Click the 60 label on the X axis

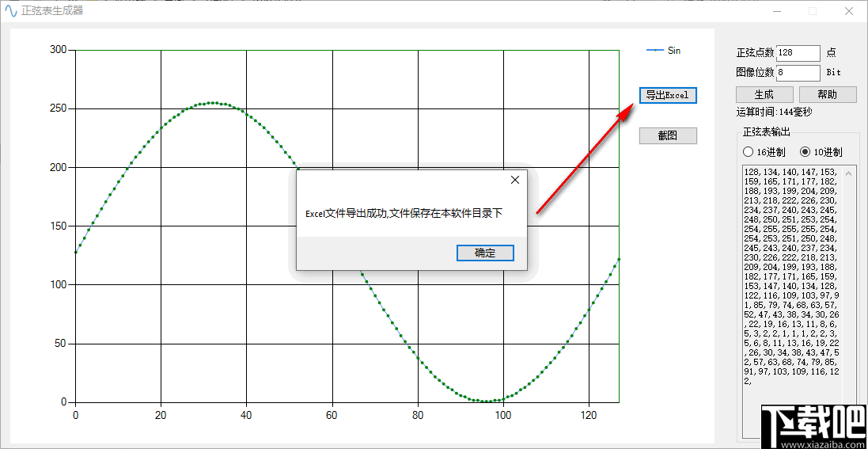[x=332, y=415]
